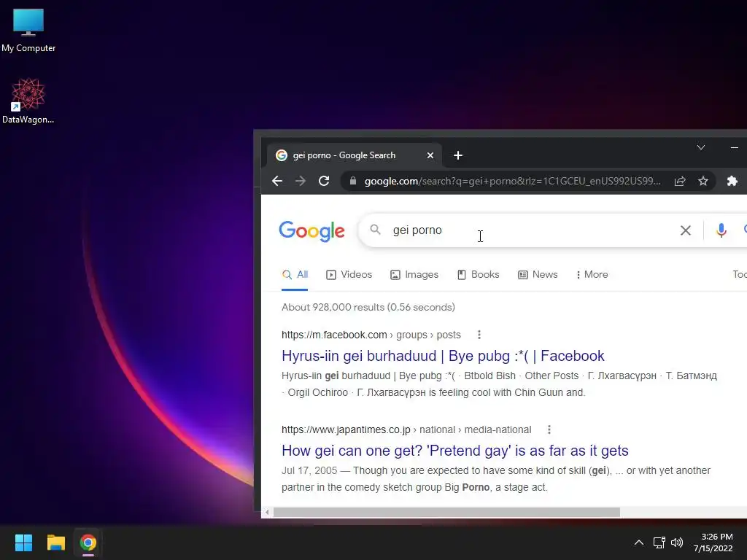Image resolution: width=747 pixels, height=560 pixels.
Task: Reload the page in Chrome
Action: click(324, 181)
